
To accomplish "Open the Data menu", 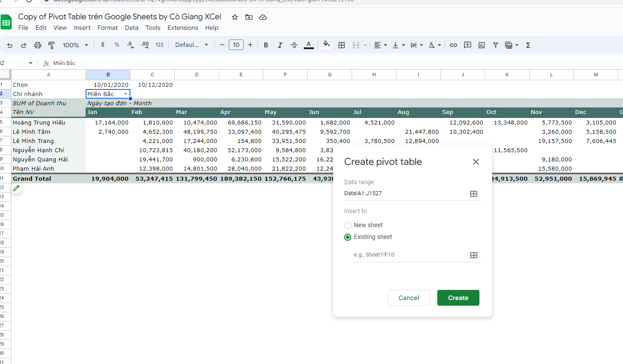I will click(131, 28).
